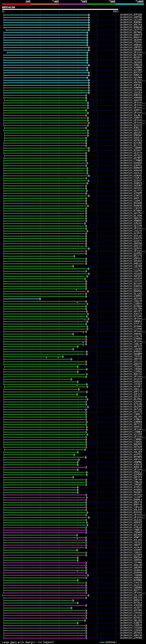
Task: Select the purple ~60% identity legend segment
Action: coord(73,4)
